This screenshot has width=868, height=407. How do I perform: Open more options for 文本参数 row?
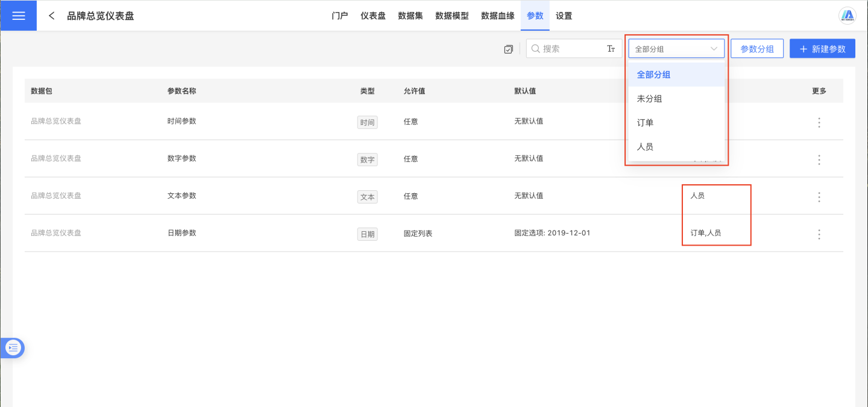click(819, 197)
